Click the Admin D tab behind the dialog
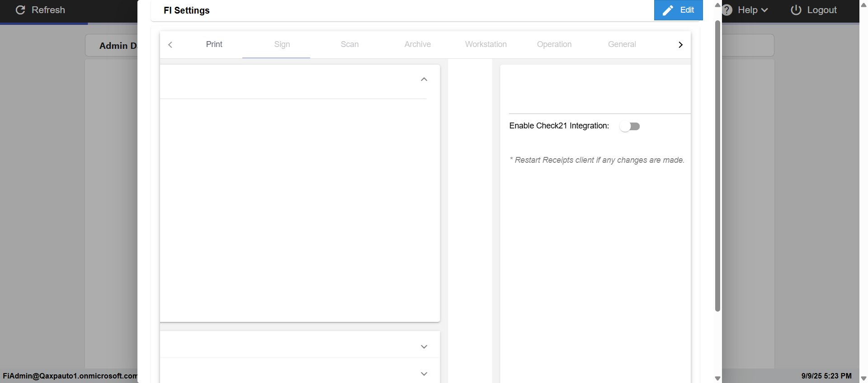Screen dimensions: 868x383 118,46
